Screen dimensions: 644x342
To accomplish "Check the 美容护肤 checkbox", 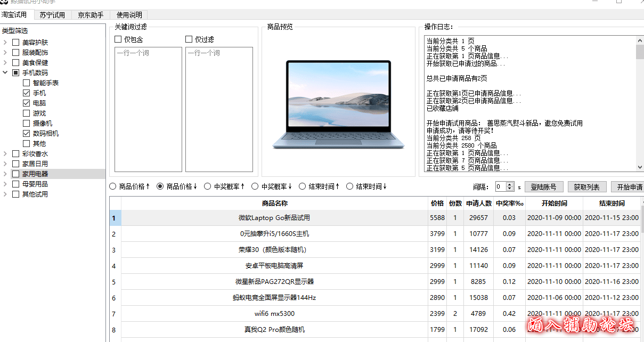I will [x=15, y=42].
